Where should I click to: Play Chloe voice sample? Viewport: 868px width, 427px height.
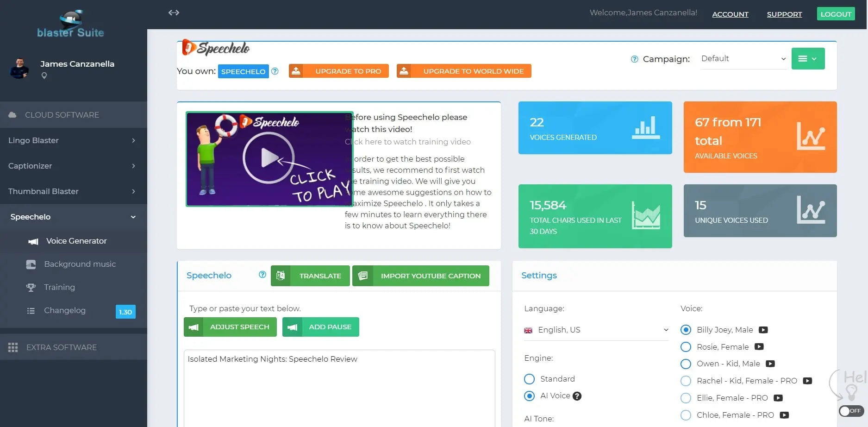point(784,415)
